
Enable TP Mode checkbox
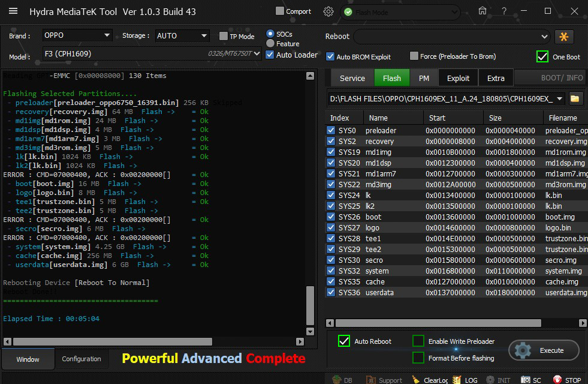pos(224,36)
